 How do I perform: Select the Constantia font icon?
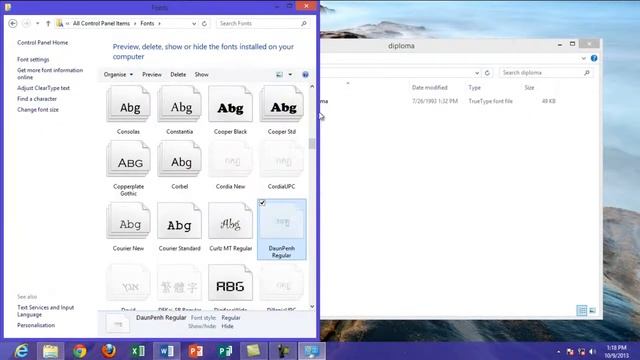(x=180, y=104)
